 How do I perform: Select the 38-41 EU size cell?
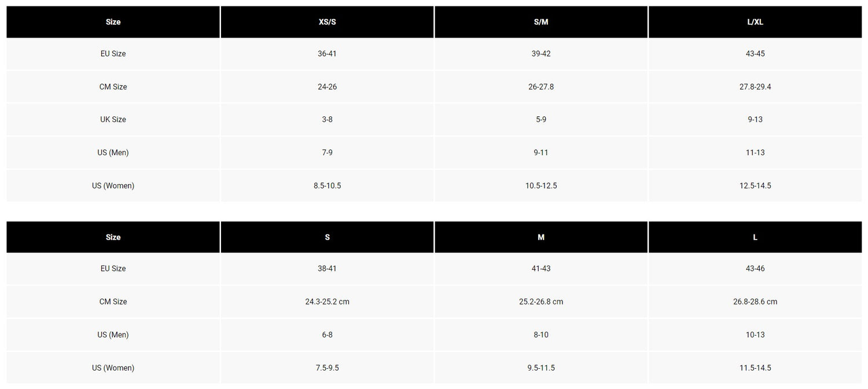pos(327,269)
